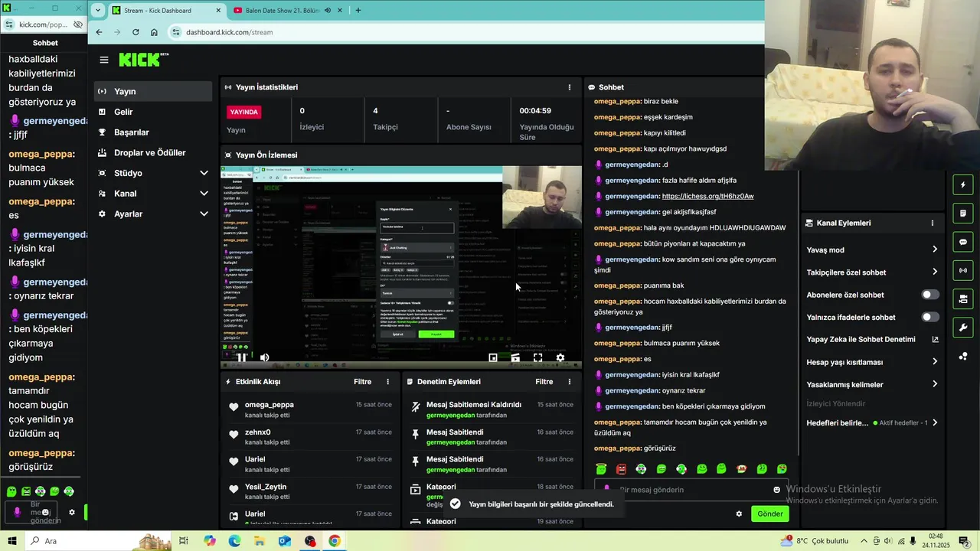The image size is (980, 551).
Task: Open emoji picker in popout chat input
Action: (x=45, y=512)
